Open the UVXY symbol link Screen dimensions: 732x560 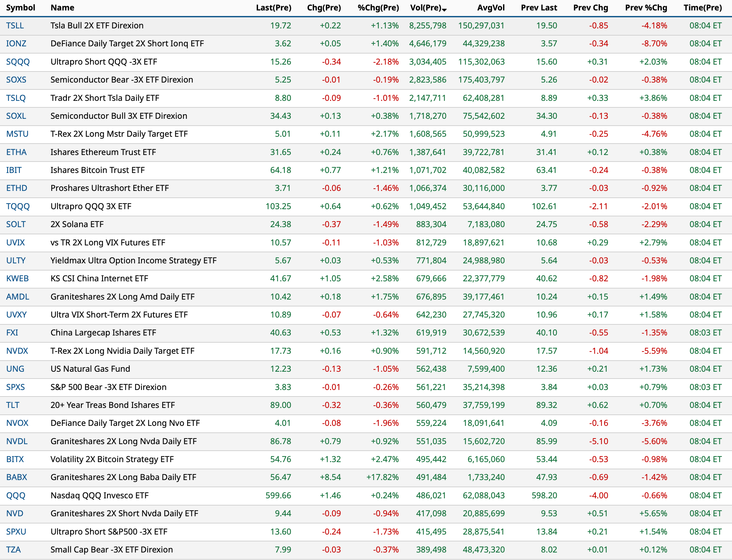point(16,315)
